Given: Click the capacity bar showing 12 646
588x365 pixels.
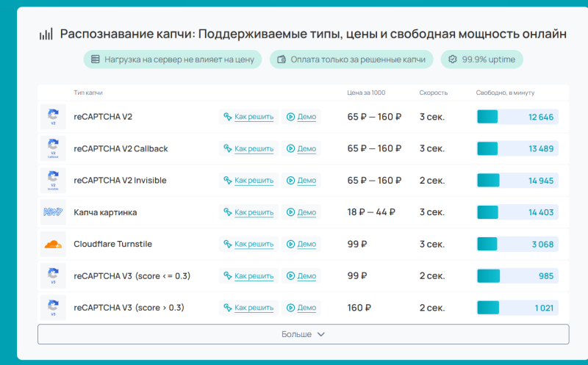Looking at the screenshot, I should 517,117.
